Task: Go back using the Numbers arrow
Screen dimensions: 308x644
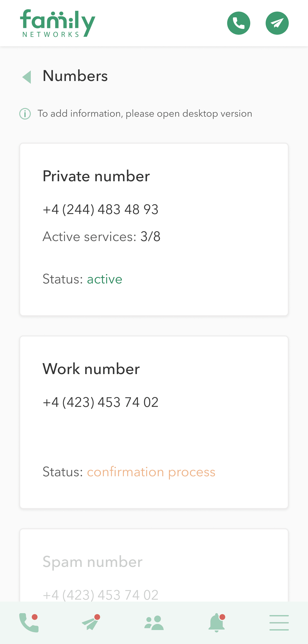Action: click(x=27, y=77)
